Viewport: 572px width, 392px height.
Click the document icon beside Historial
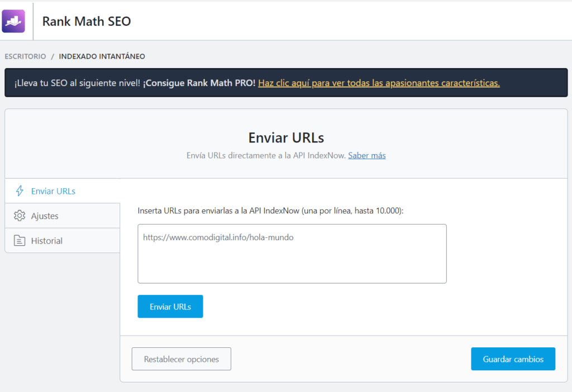coord(20,240)
